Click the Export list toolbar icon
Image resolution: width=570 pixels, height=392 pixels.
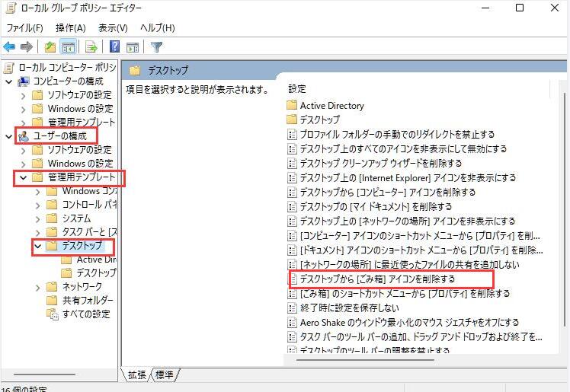(91, 47)
